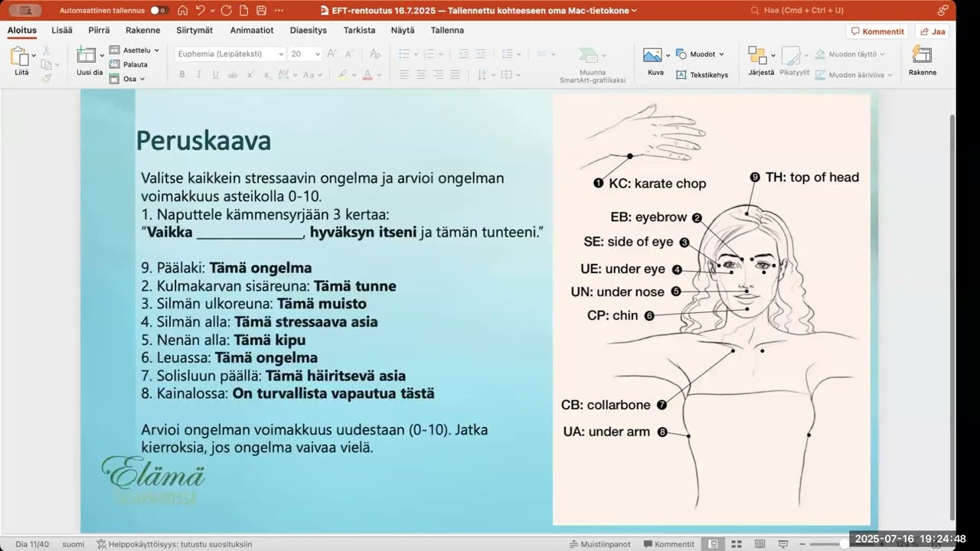Click the yellow text highlight color icon
The image size is (980, 551).
point(342,74)
